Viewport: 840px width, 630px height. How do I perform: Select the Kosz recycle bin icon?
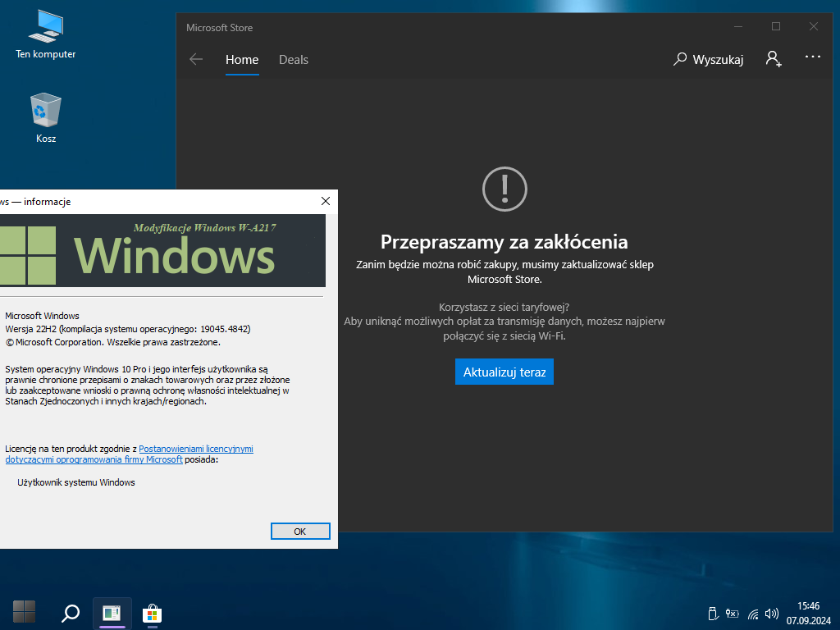46,118
